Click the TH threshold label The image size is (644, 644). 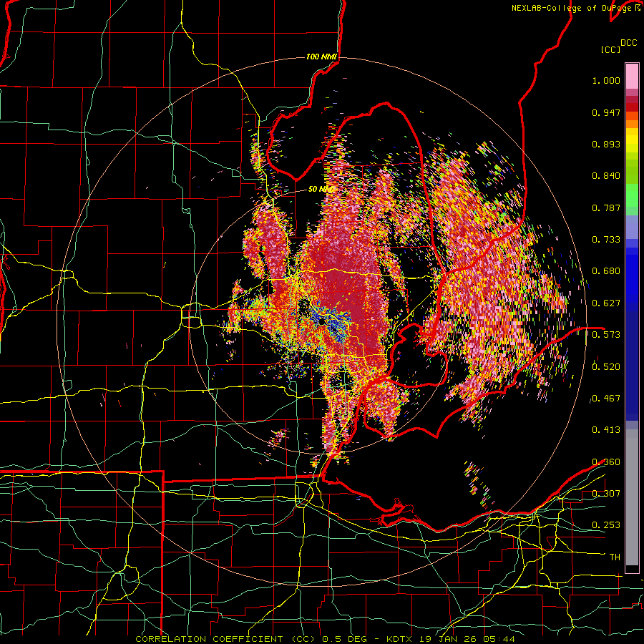[x=615, y=557]
